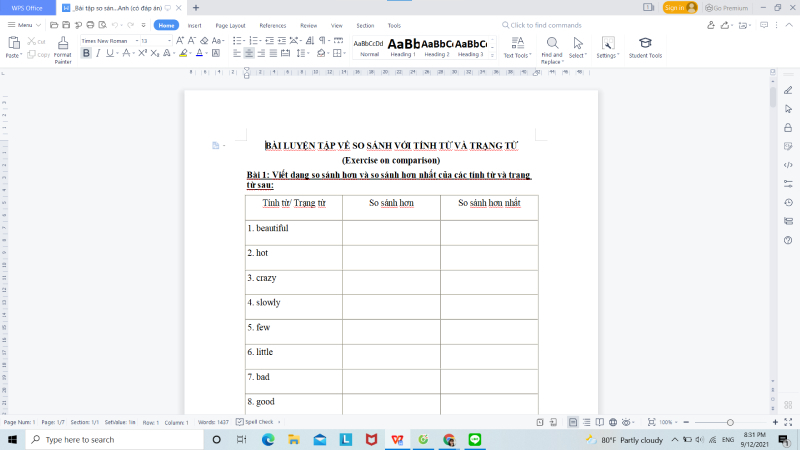Screen dimensions: 800x450
Task: Adjust the zoom slider
Action: click(730, 422)
